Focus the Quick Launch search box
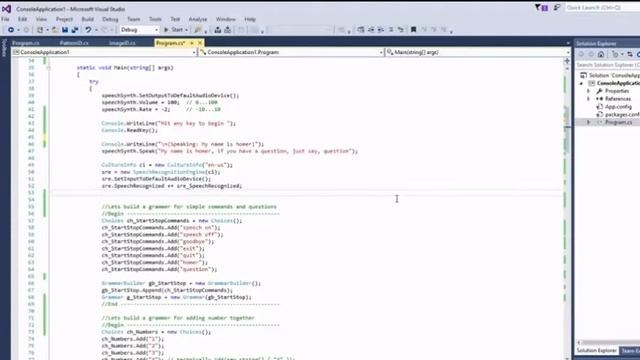 coord(602,7)
